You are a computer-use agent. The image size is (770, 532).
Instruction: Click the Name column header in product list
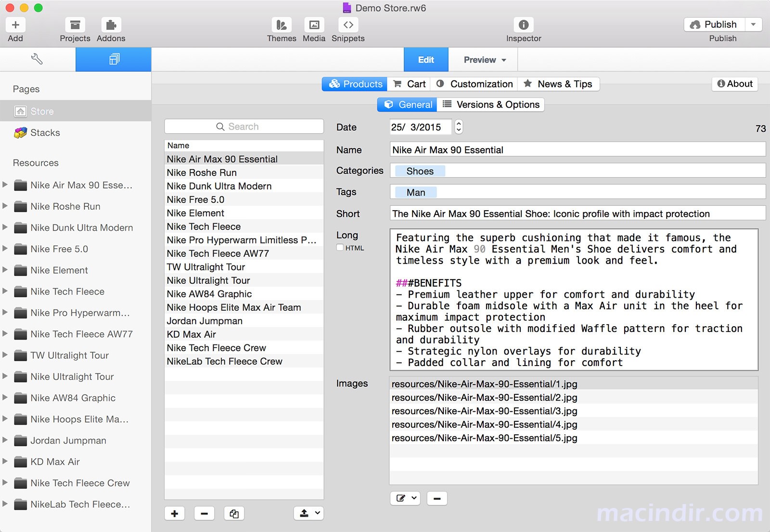pos(244,146)
